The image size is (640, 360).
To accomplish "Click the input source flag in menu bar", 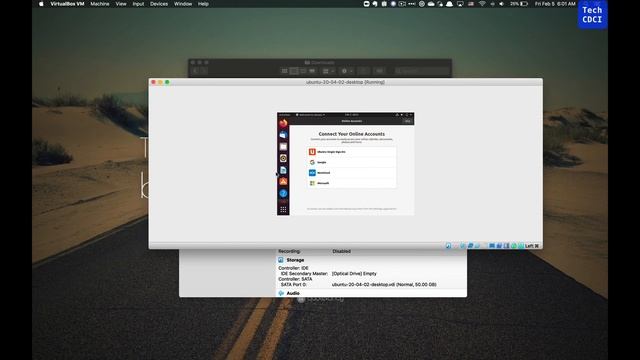I will pos(471,4).
